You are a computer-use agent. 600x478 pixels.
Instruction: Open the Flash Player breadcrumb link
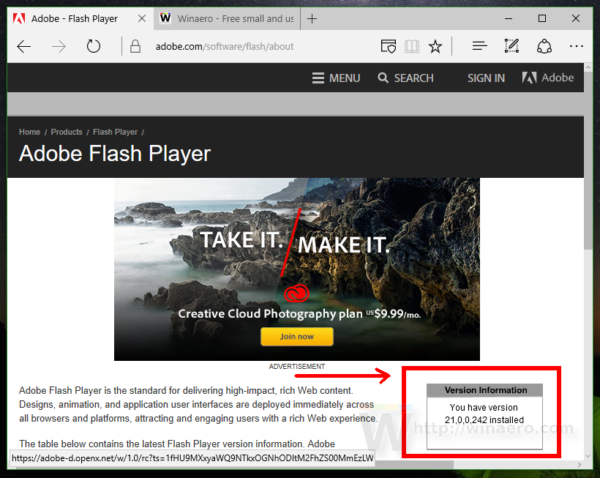tap(115, 132)
